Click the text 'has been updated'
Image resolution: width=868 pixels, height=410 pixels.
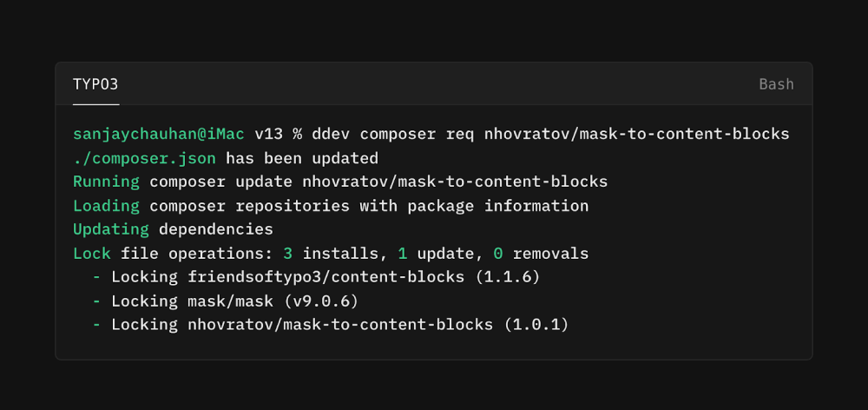(x=302, y=158)
